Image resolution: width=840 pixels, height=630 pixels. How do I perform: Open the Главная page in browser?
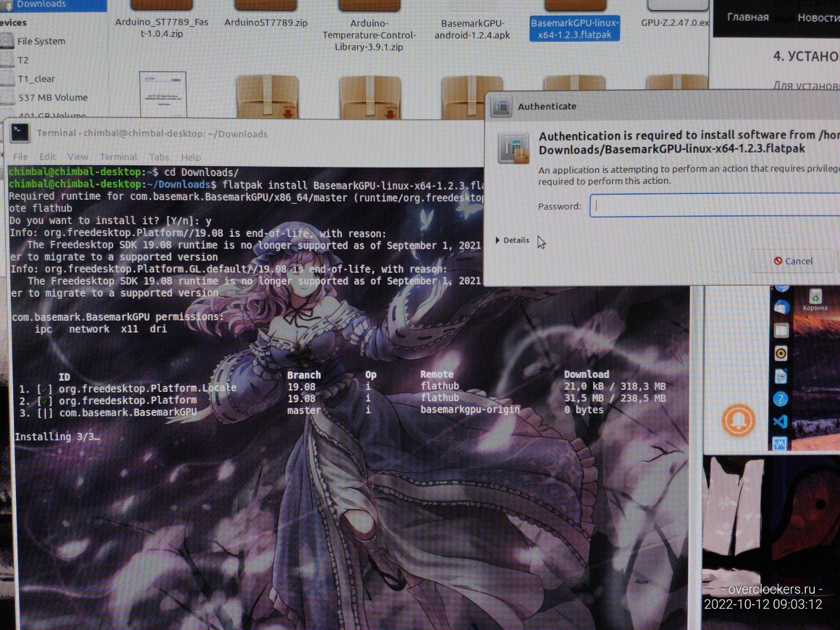(748, 17)
